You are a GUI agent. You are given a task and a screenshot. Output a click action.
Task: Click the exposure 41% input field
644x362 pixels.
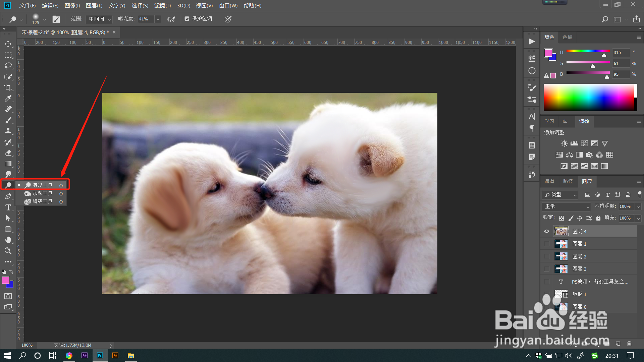coord(146,19)
